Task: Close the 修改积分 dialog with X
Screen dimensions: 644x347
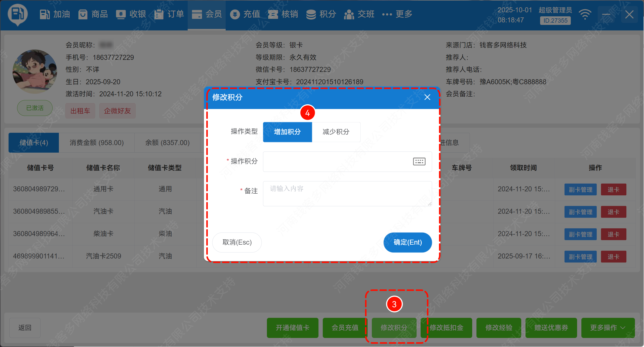Action: 427,97
